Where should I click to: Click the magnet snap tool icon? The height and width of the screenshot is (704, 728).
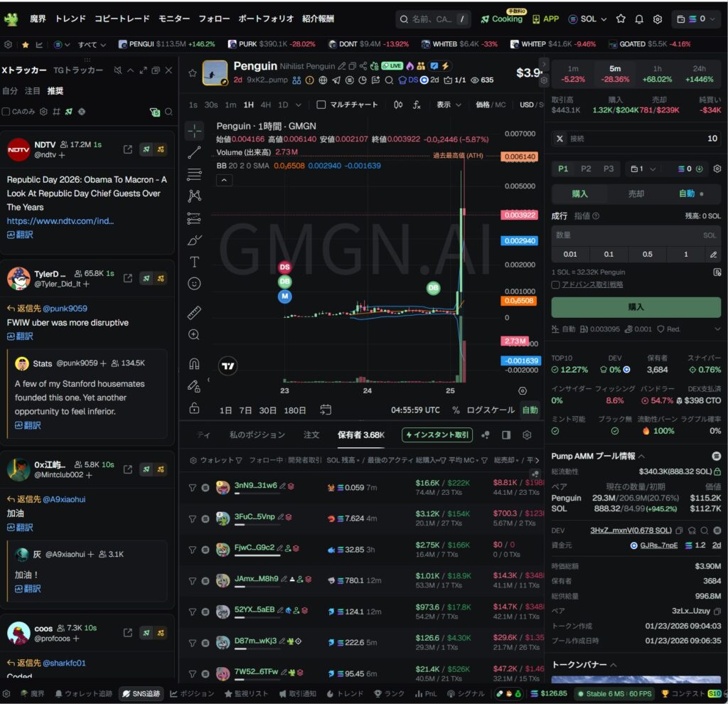tap(194, 363)
